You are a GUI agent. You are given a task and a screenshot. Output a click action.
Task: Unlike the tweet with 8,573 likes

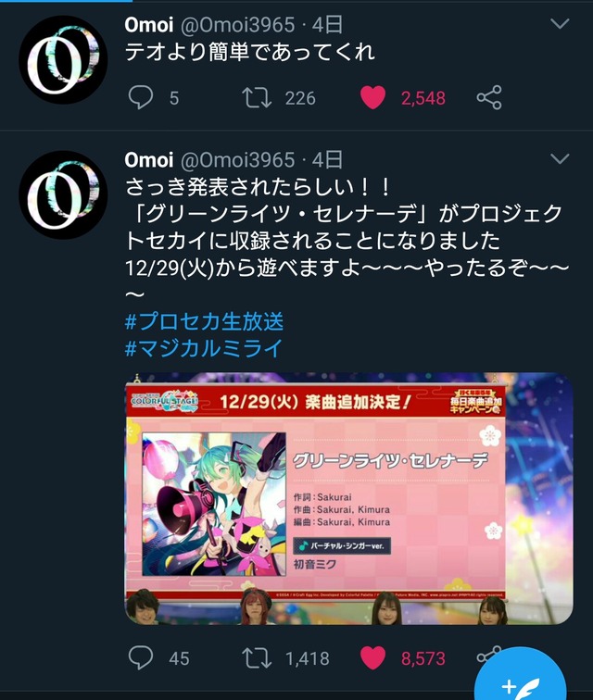(372, 657)
